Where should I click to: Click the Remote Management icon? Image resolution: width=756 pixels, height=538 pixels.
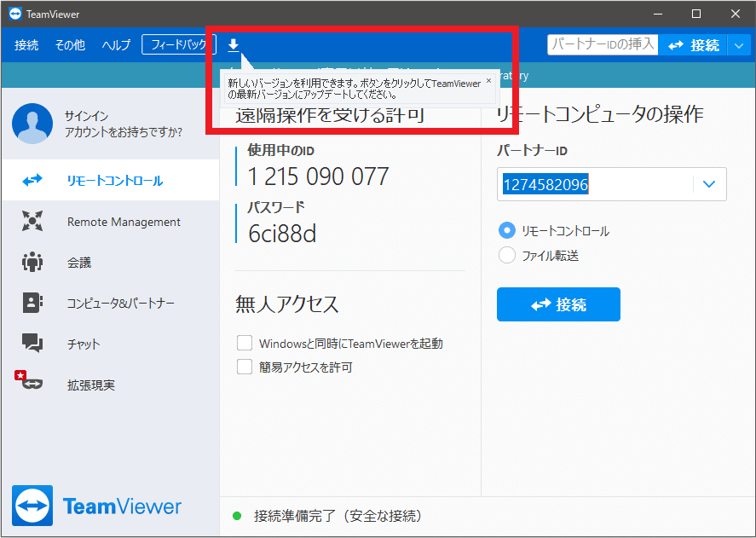point(32,221)
